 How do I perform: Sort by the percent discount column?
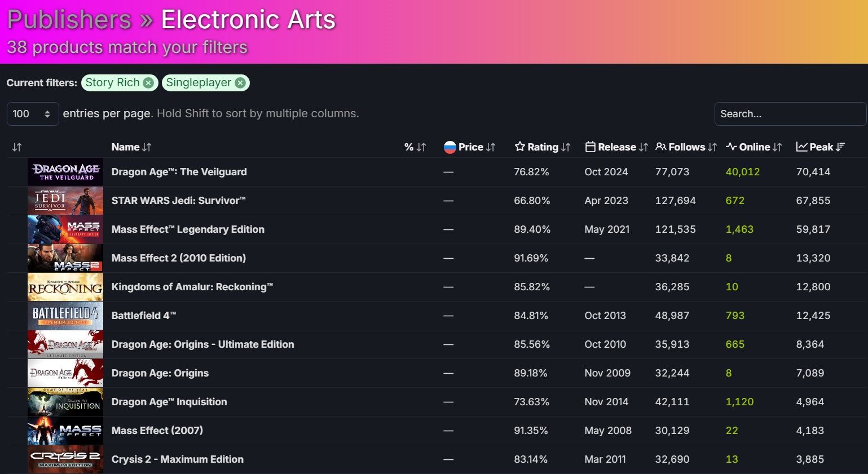(x=415, y=147)
